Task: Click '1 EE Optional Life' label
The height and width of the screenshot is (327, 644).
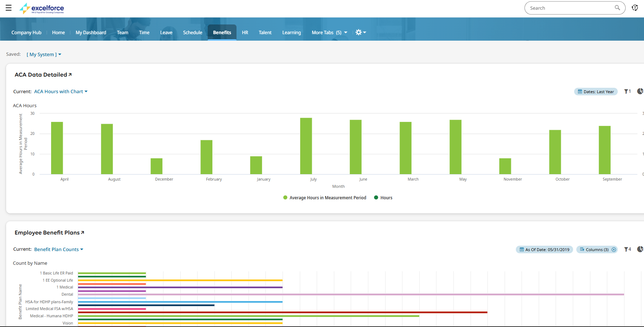Action: coord(58,280)
